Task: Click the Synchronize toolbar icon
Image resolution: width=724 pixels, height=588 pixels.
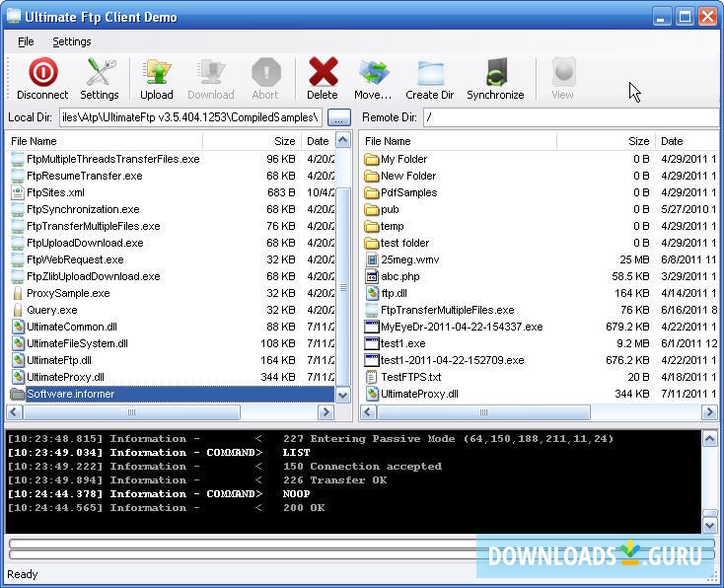Action: pos(496,72)
